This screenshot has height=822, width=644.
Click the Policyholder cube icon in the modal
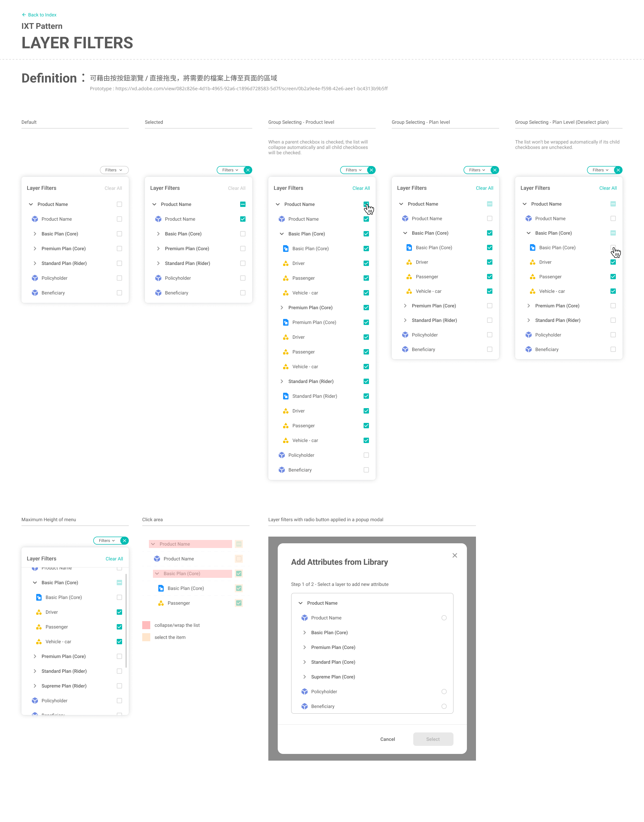click(305, 692)
